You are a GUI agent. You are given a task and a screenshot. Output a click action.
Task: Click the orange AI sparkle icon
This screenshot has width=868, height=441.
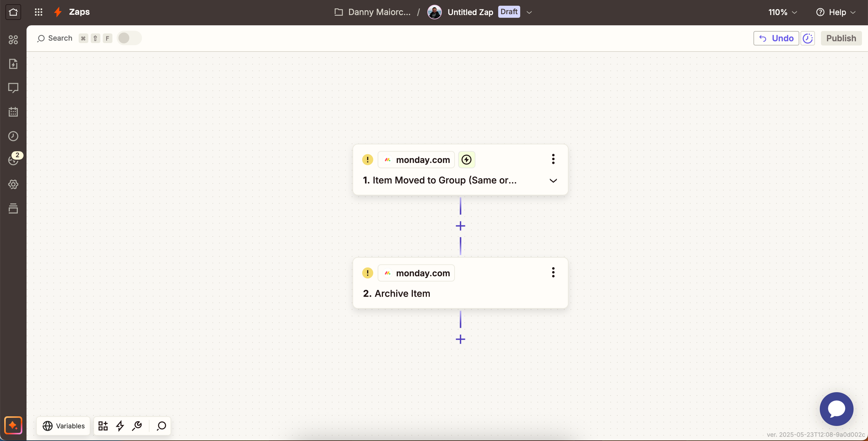(13, 425)
